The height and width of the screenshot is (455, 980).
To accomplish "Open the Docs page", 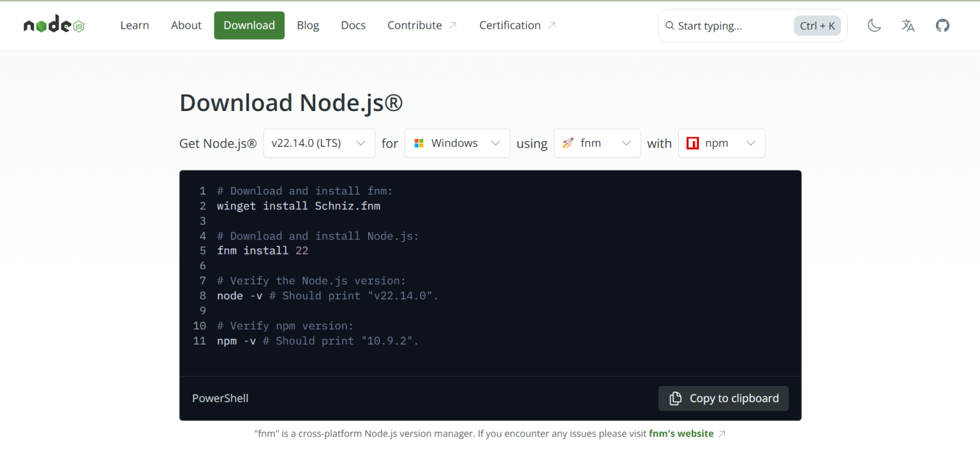I will (353, 25).
